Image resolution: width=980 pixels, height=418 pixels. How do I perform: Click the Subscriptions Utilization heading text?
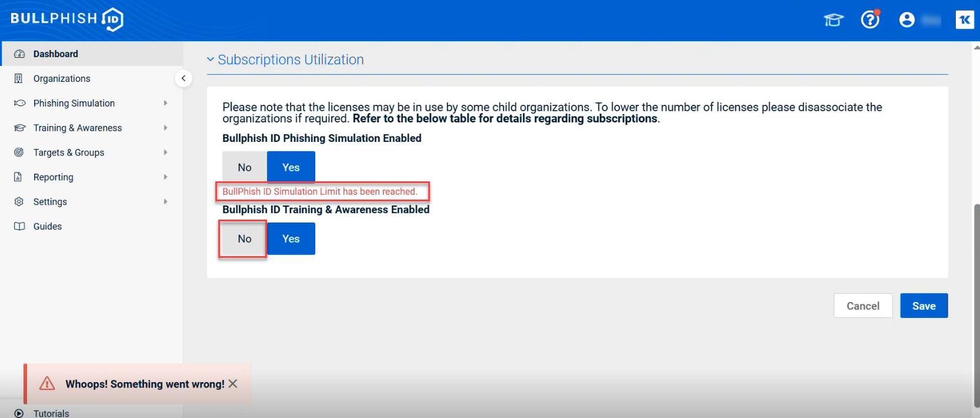291,59
